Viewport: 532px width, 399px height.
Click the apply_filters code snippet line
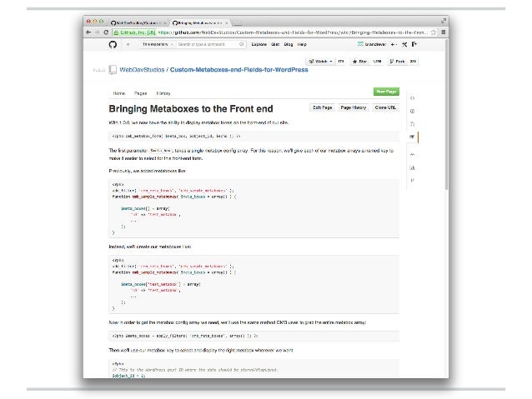point(185,336)
